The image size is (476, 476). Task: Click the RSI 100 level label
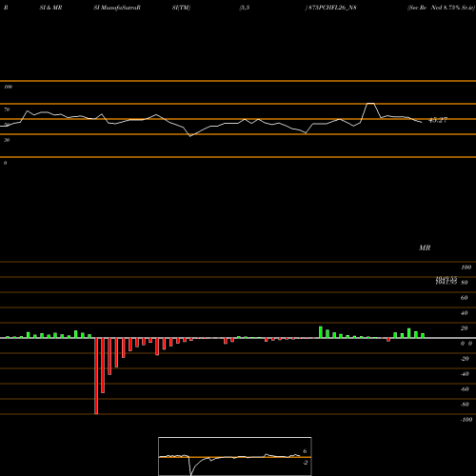[8, 87]
